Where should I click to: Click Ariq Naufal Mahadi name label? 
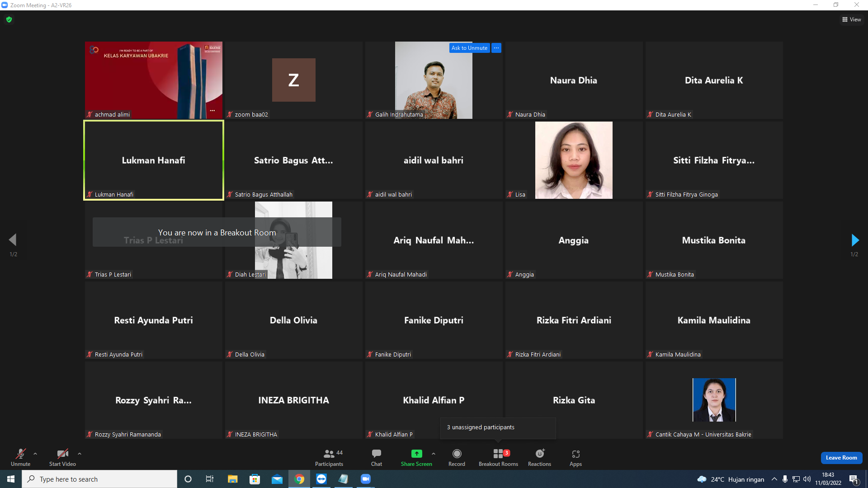[401, 275]
